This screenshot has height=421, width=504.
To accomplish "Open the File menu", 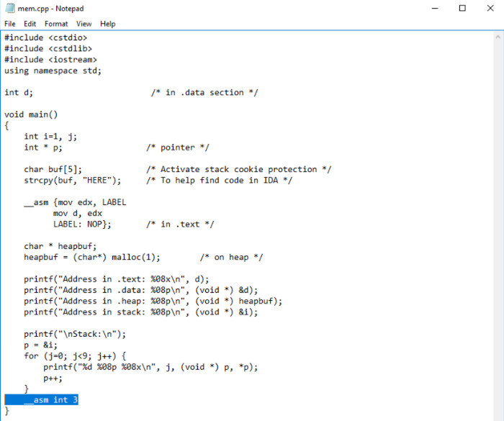I will pos(9,24).
